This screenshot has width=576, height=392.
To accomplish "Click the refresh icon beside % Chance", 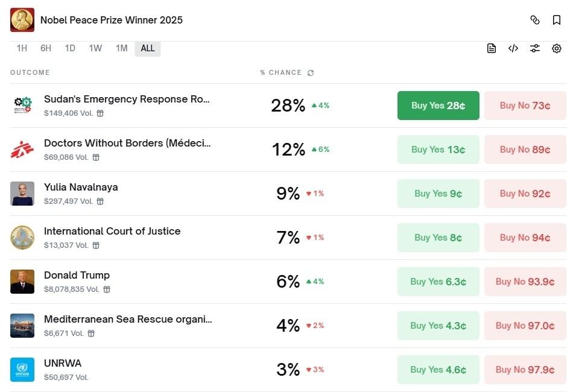I will (311, 73).
